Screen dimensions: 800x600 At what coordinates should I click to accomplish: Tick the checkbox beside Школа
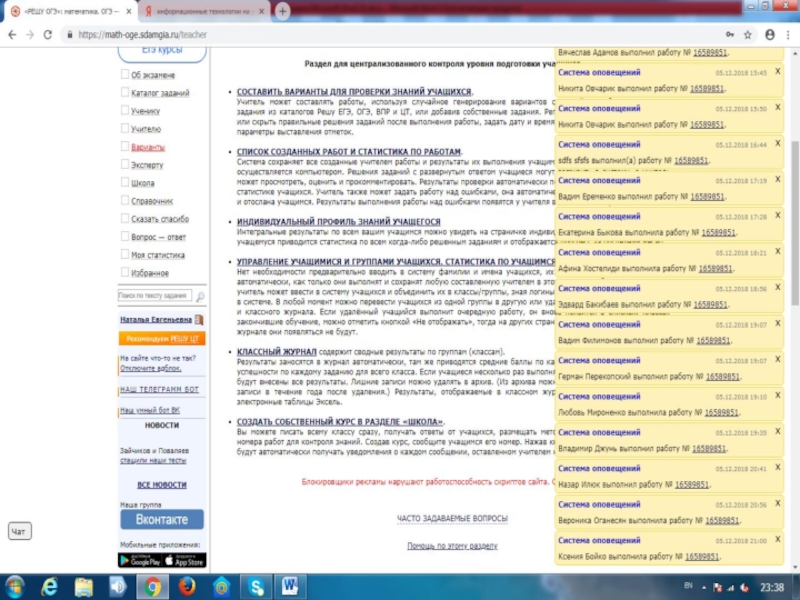click(x=124, y=182)
